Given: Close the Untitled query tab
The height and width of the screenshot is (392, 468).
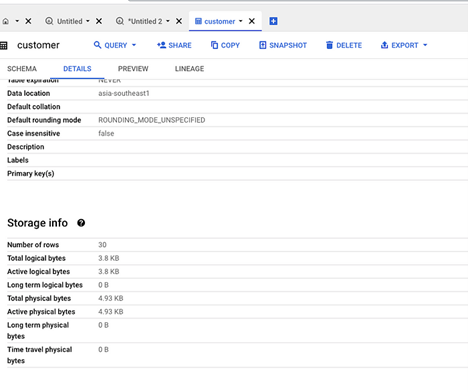Looking at the screenshot, I should [x=99, y=21].
